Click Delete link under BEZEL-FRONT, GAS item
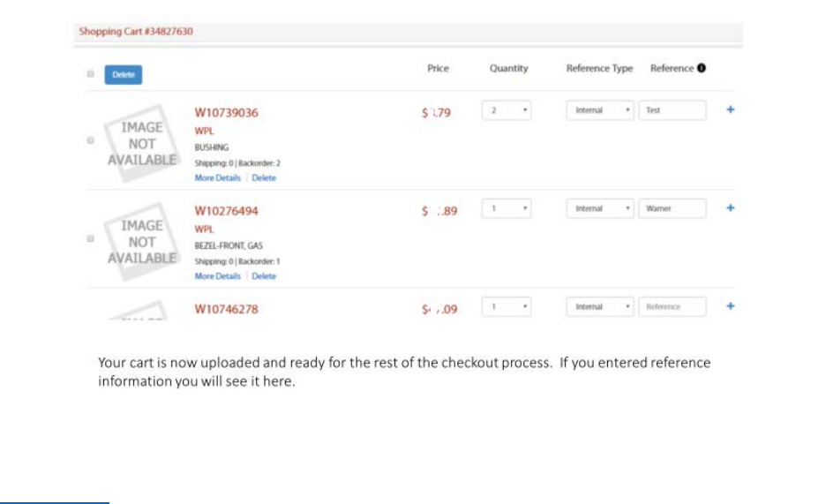This screenshot has height=504, width=826. tap(264, 276)
